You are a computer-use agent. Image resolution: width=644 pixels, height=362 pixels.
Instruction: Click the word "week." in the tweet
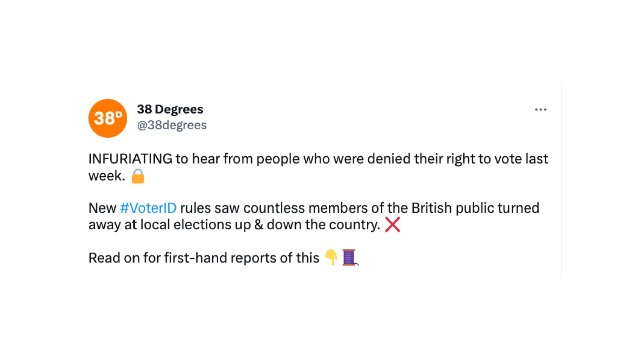click(x=107, y=176)
